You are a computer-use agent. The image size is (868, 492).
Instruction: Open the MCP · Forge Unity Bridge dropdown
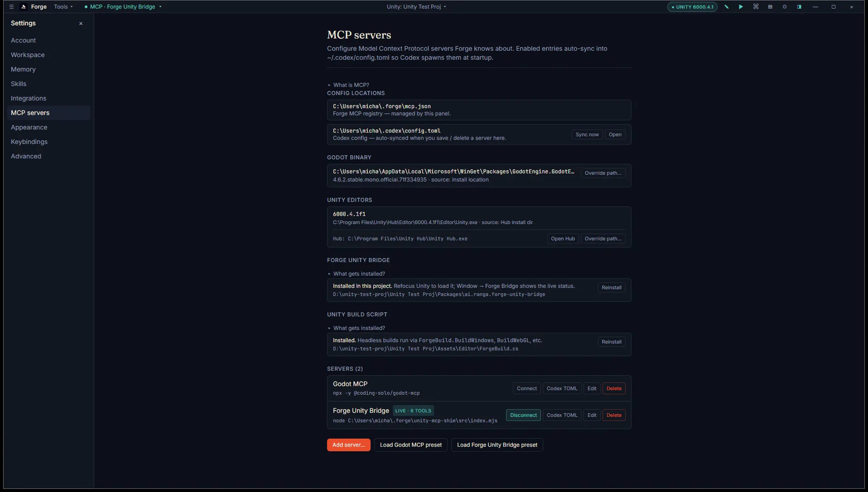123,7
